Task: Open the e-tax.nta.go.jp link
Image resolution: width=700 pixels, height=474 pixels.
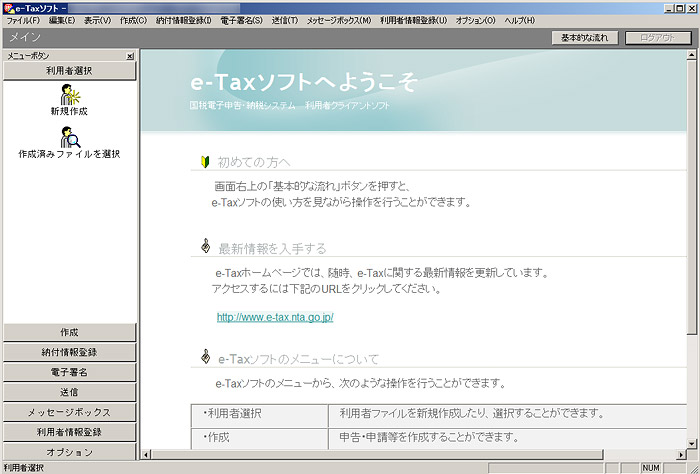Action: tap(275, 317)
